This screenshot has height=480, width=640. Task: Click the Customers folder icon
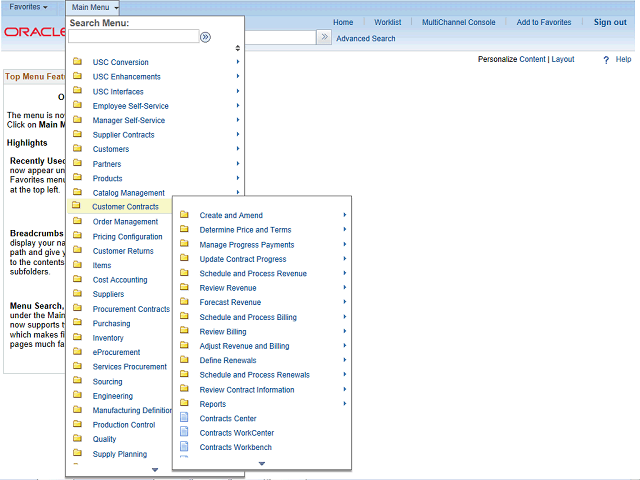77,149
